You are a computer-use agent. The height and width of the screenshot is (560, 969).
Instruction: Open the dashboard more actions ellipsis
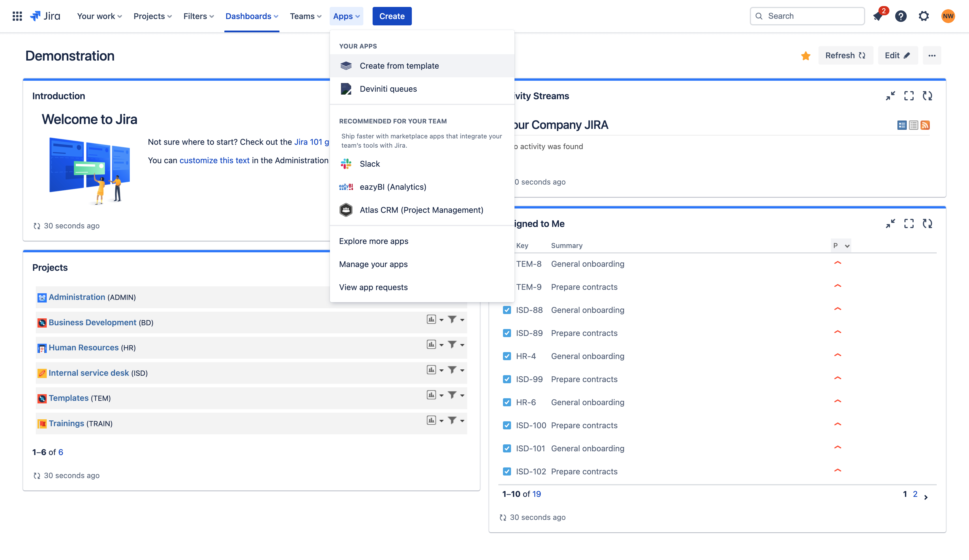click(x=932, y=56)
